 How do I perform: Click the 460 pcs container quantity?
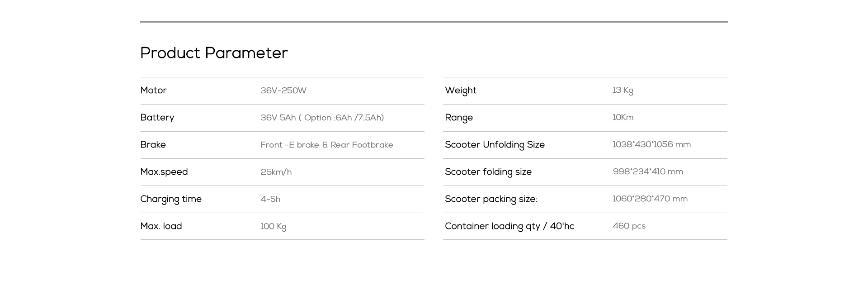[x=629, y=226]
